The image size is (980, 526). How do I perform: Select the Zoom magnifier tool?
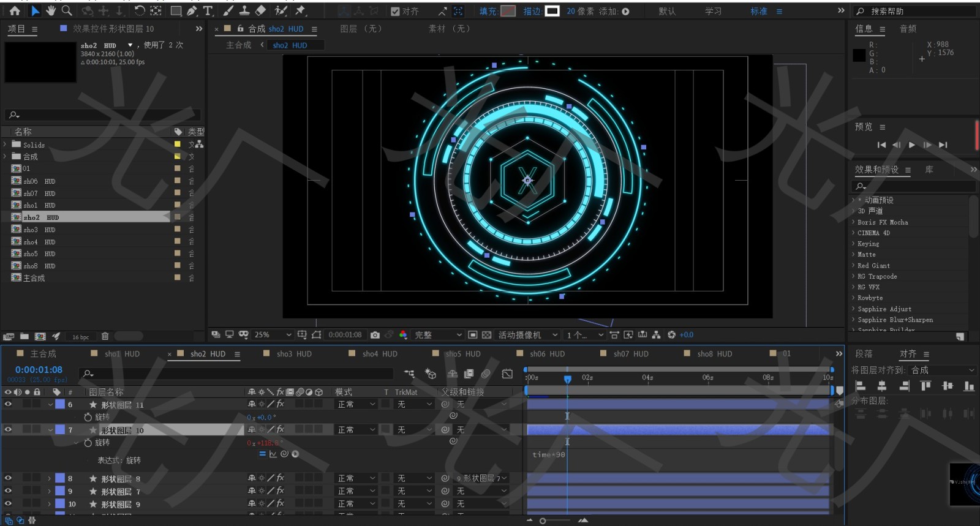[67, 10]
